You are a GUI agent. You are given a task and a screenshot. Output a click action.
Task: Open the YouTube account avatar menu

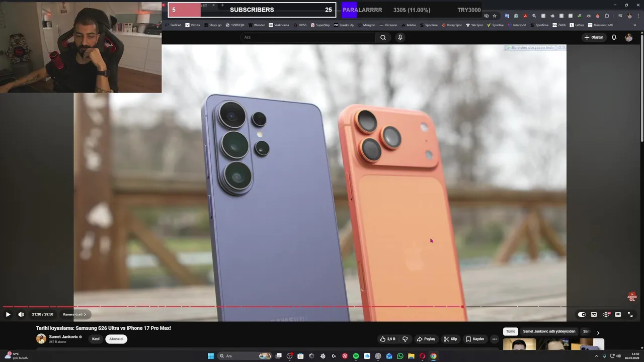pos(628,37)
